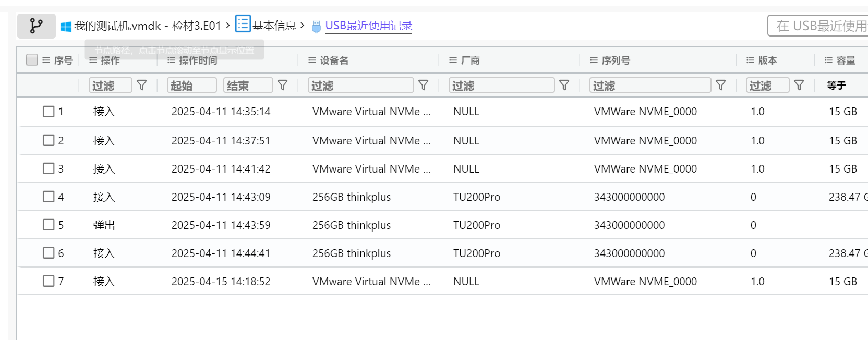Sort by 操作时间 column header
Screen dimensions: 868x340
[198, 60]
